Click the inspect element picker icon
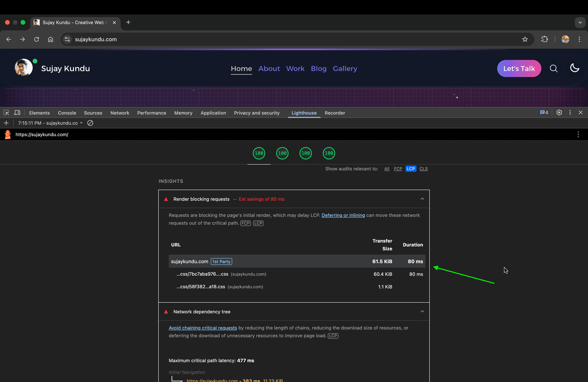 (x=6, y=113)
